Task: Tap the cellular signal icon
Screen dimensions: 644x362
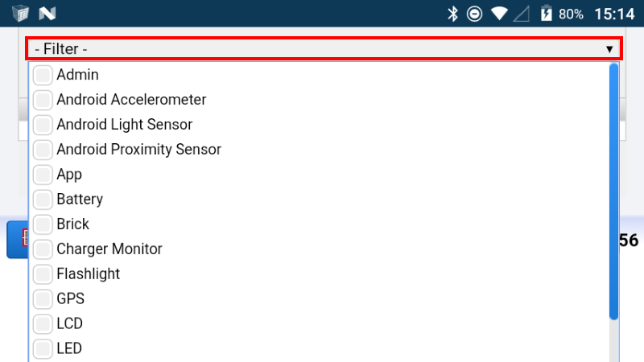Action: (x=522, y=14)
